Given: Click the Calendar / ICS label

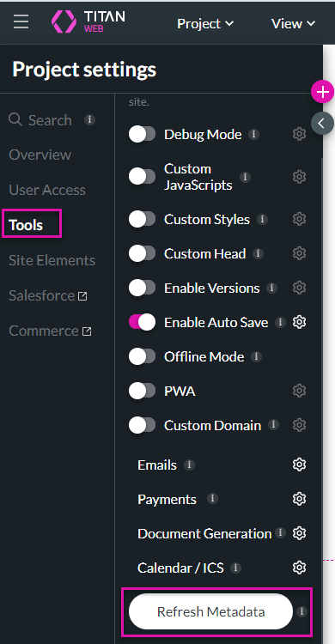Looking at the screenshot, I should coord(180,568).
